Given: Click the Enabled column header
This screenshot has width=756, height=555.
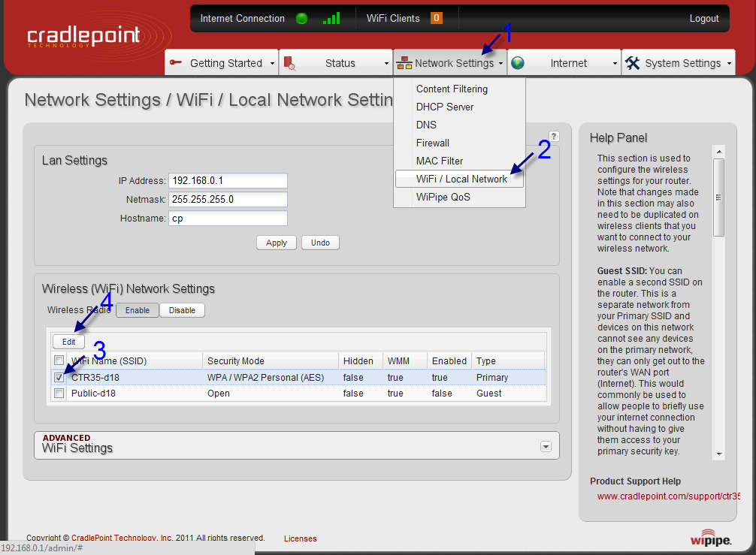Looking at the screenshot, I should [x=449, y=360].
